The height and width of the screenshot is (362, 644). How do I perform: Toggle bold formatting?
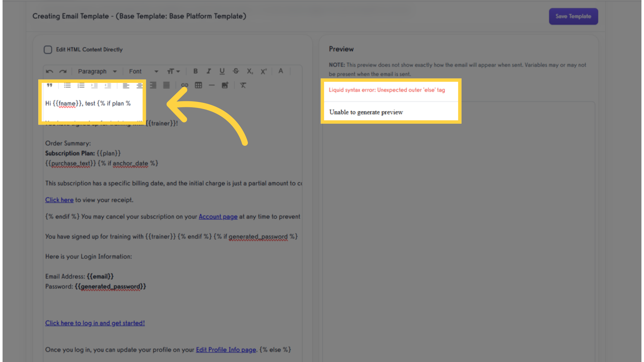coord(196,71)
